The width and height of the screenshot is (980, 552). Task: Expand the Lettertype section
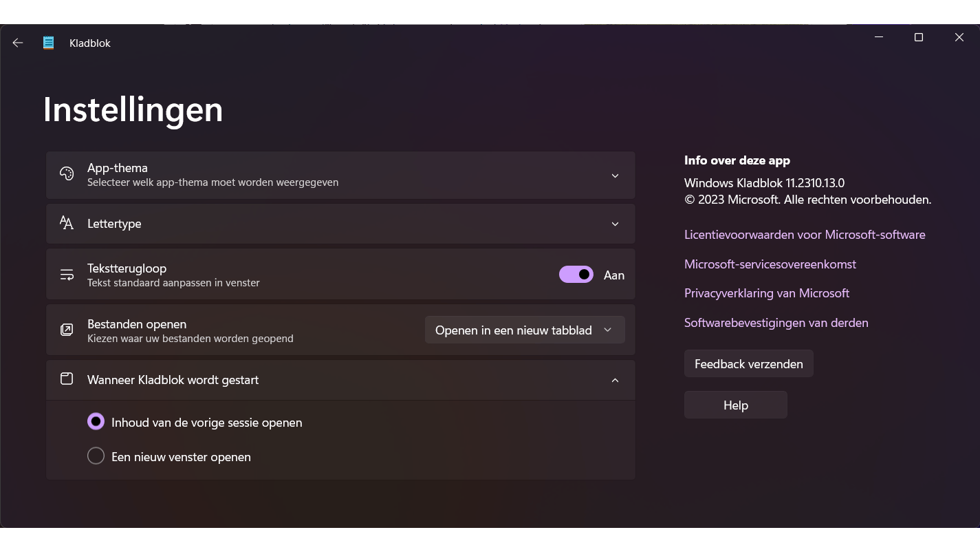tap(615, 224)
